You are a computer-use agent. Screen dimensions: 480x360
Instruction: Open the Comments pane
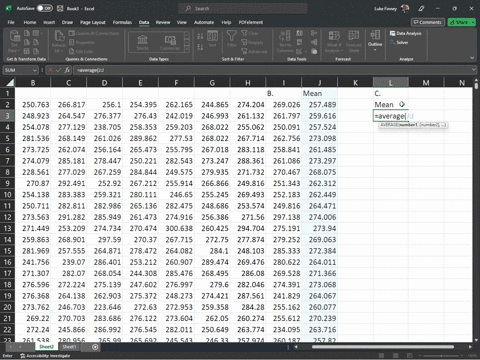tap(428, 22)
